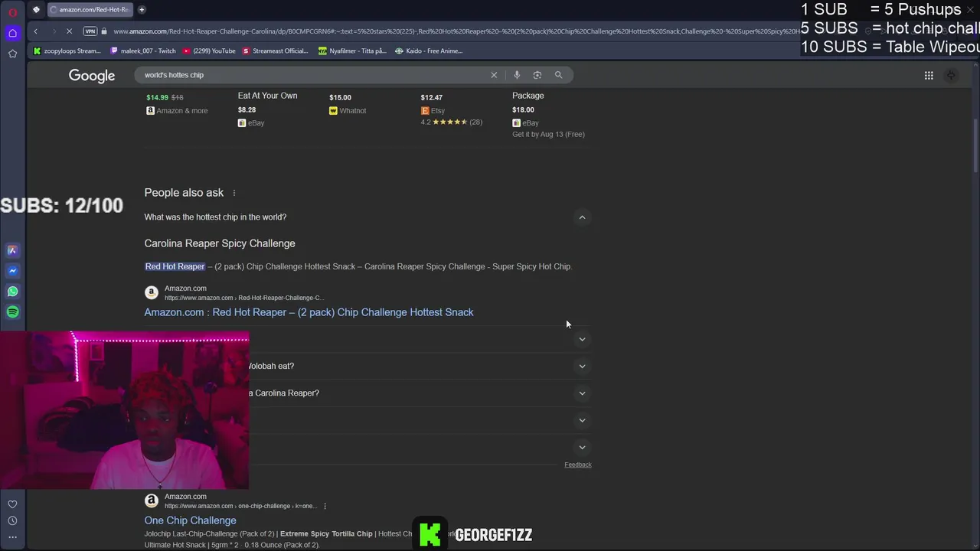
Task: Open the Eat At Your Own eBay listing
Action: click(x=267, y=109)
